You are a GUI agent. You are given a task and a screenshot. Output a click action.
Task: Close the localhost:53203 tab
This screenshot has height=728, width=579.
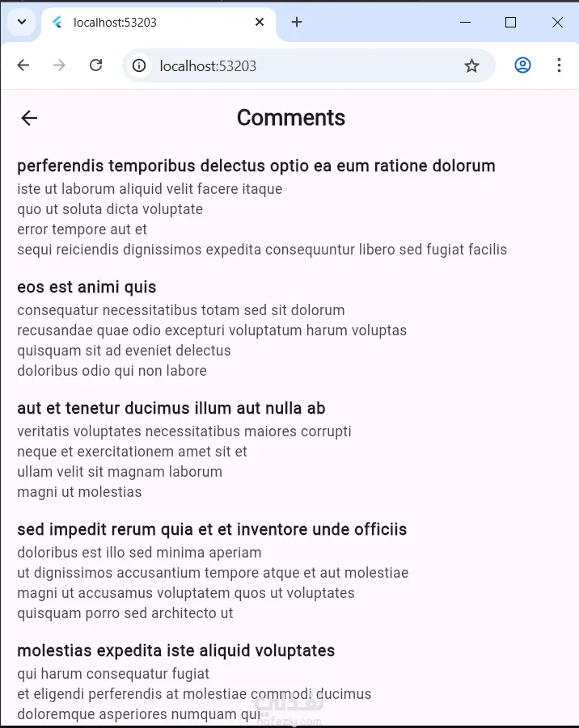pos(260,23)
